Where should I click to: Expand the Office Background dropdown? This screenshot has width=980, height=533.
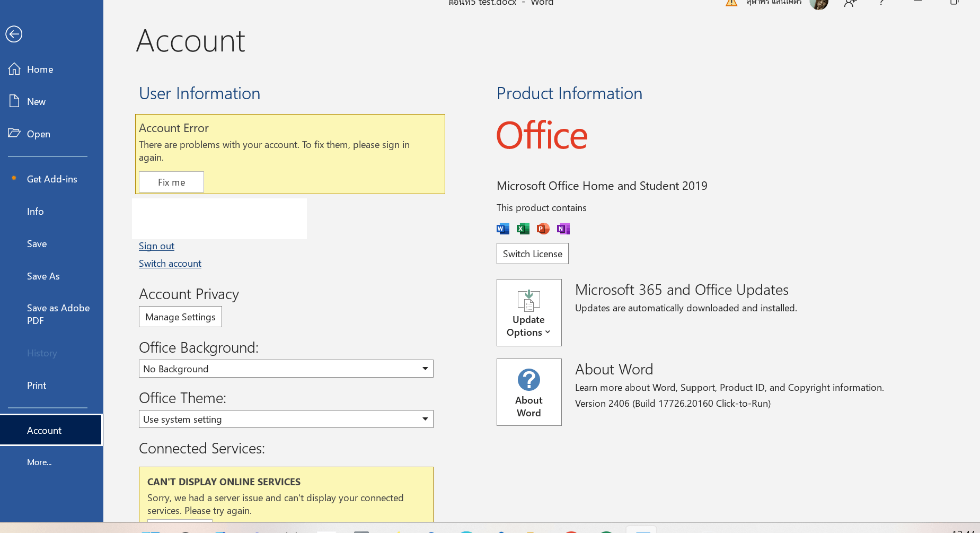pos(286,369)
